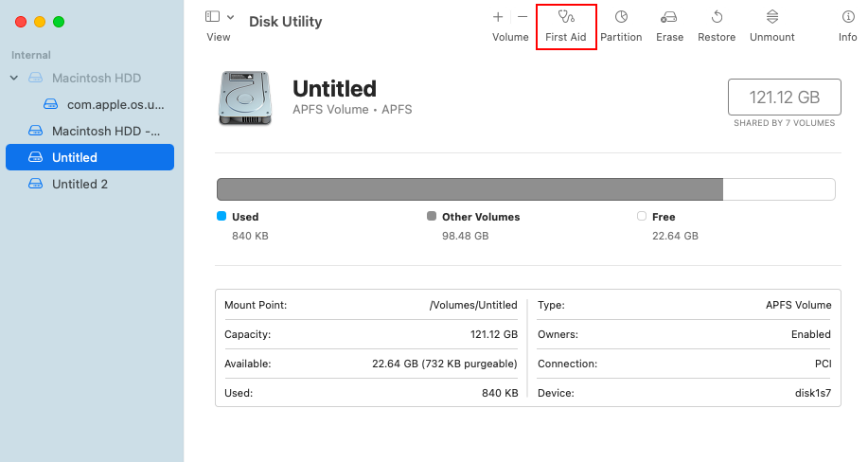Select Macintosh HDD - Data volume
The height and width of the screenshot is (462, 868).
(x=95, y=131)
